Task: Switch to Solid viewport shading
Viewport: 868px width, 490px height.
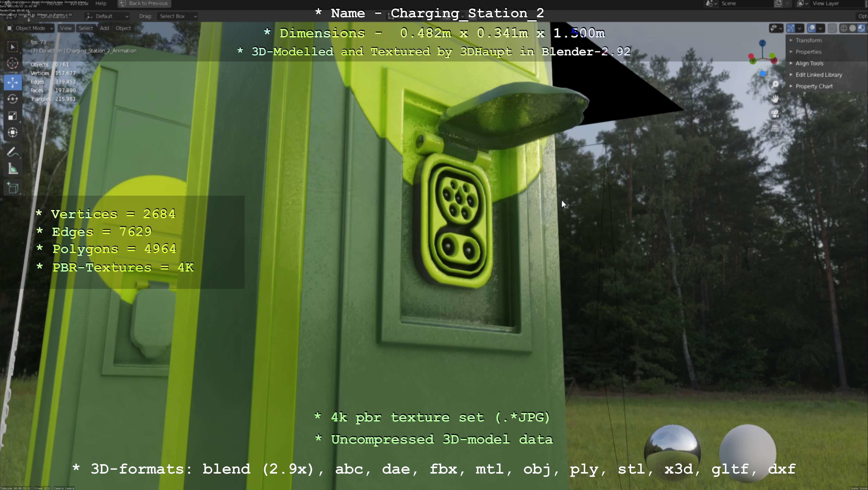Action: [852, 28]
